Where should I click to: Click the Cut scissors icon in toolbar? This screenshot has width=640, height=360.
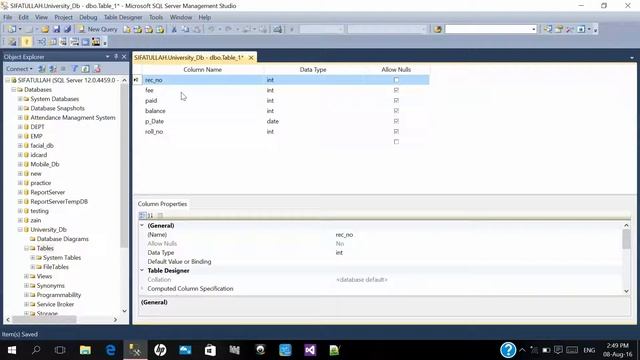coord(174,29)
